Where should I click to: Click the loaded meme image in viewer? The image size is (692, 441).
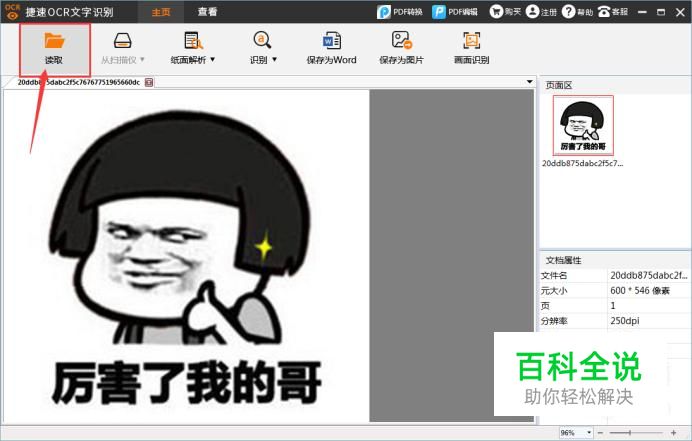tap(187, 256)
